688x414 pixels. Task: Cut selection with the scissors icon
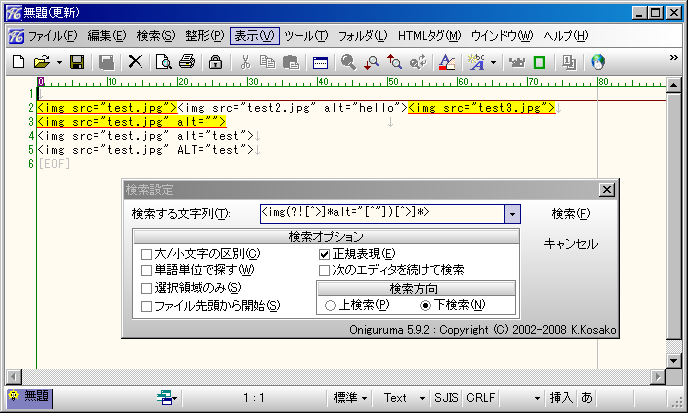[245, 62]
